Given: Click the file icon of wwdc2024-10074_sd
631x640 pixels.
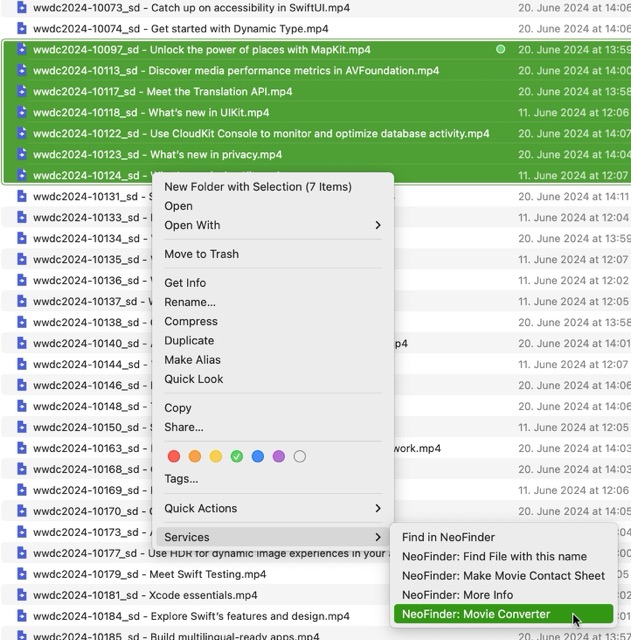Looking at the screenshot, I should [21, 28].
